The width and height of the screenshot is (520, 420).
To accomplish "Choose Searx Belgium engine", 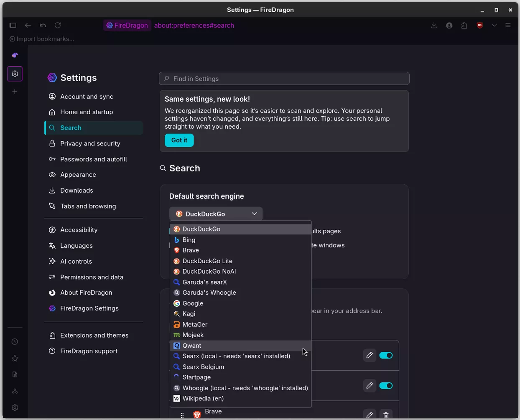I will click(x=240, y=367).
